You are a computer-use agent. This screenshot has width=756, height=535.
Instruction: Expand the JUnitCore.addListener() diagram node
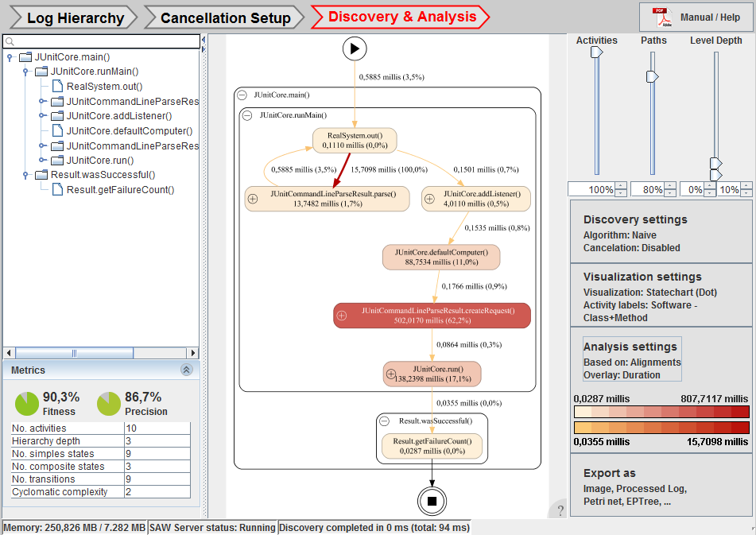point(429,199)
